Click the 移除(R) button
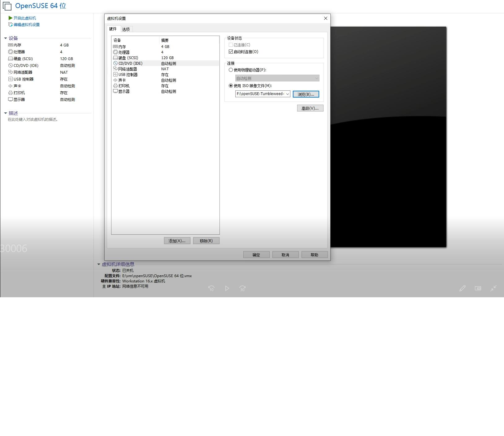504x436 pixels. coord(206,241)
